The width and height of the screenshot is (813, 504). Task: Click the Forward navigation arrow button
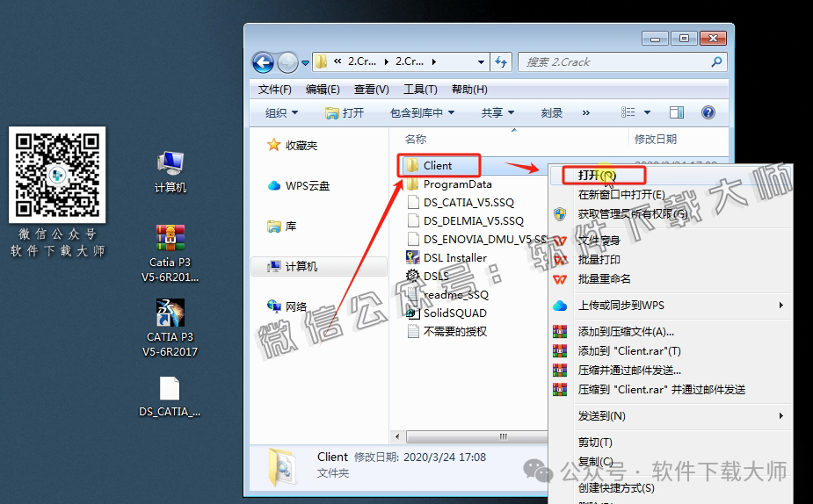point(287,62)
